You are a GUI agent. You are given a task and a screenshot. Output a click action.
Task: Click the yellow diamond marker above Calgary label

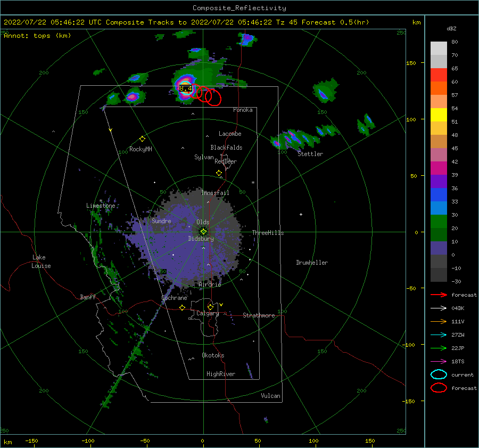point(210,307)
